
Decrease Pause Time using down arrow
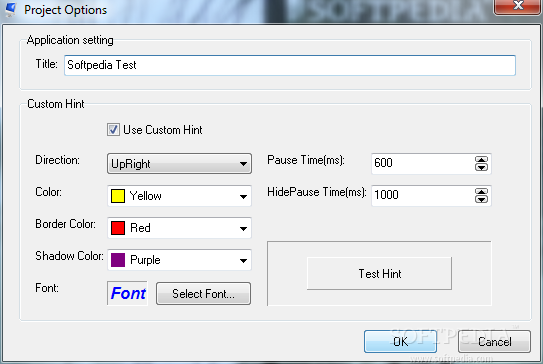(481, 168)
